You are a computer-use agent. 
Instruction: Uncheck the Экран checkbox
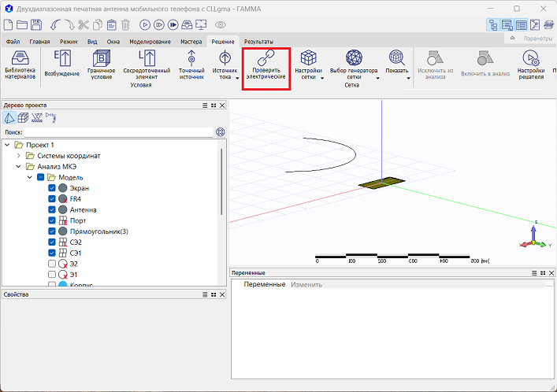[x=52, y=189]
